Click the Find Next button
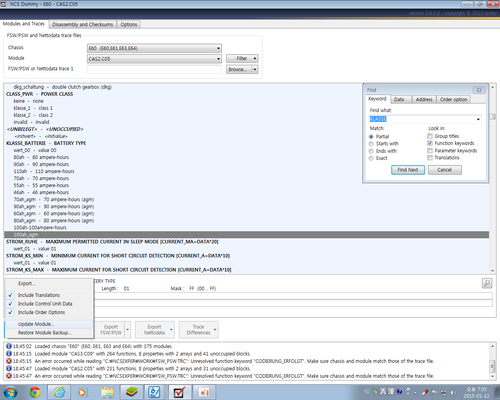 [x=408, y=170]
